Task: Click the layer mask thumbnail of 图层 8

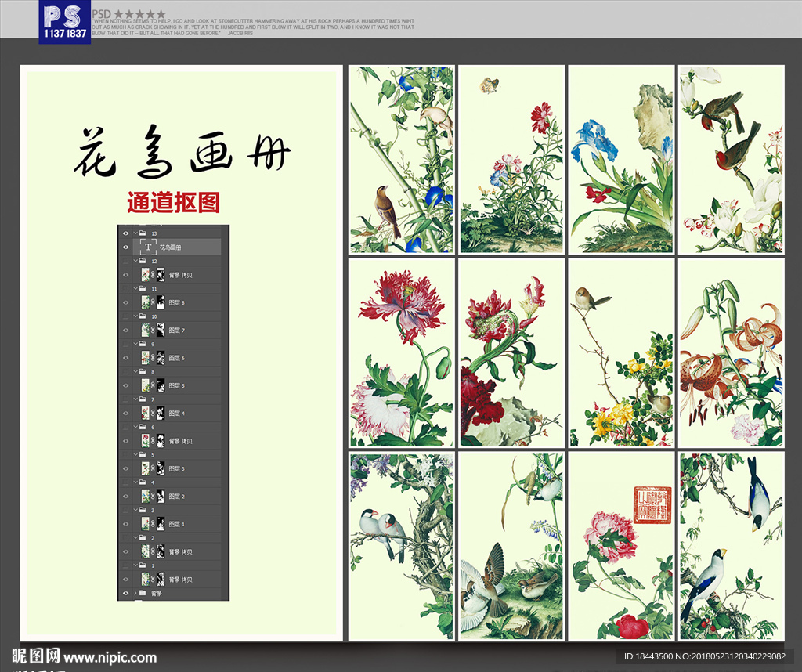Action: pos(160,302)
